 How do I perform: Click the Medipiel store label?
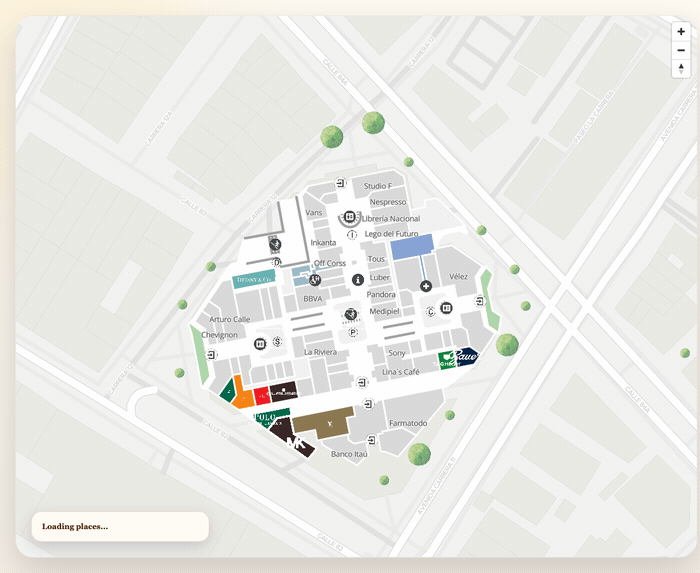(x=384, y=311)
